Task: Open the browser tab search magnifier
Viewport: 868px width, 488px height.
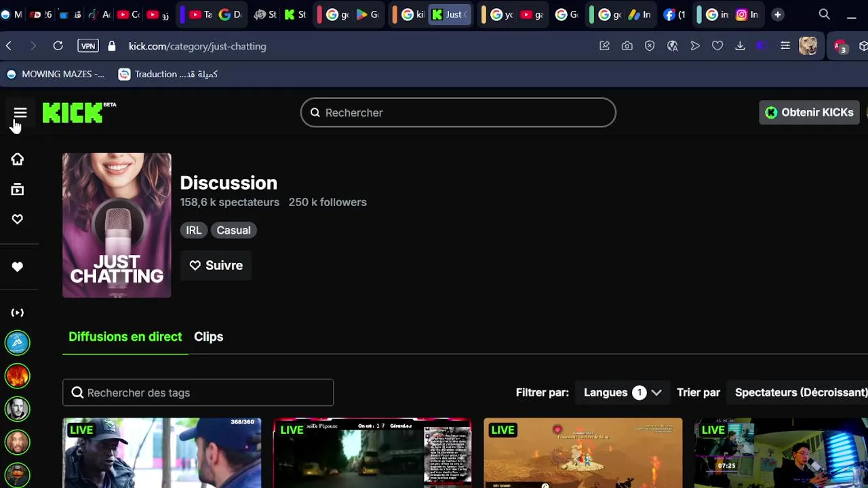Action: pos(824,14)
